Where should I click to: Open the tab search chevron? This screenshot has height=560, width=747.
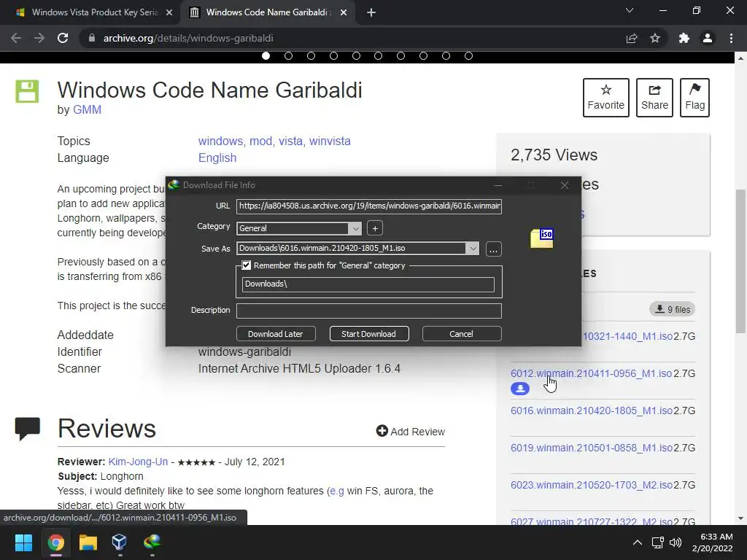[630, 10]
